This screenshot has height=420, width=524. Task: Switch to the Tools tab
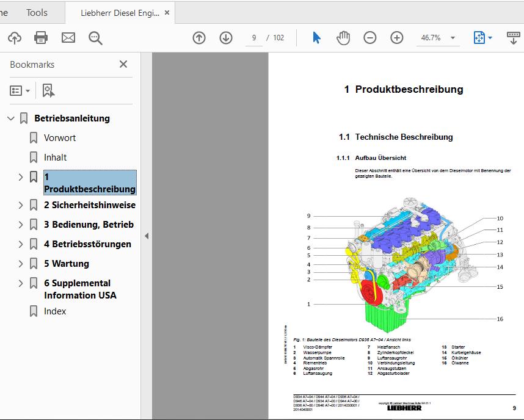tap(37, 13)
